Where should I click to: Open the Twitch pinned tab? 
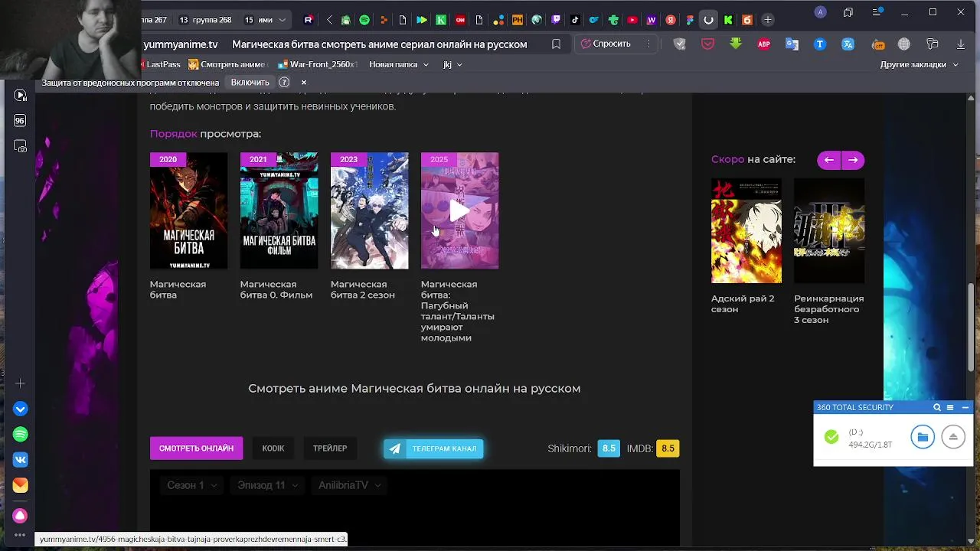point(556,20)
